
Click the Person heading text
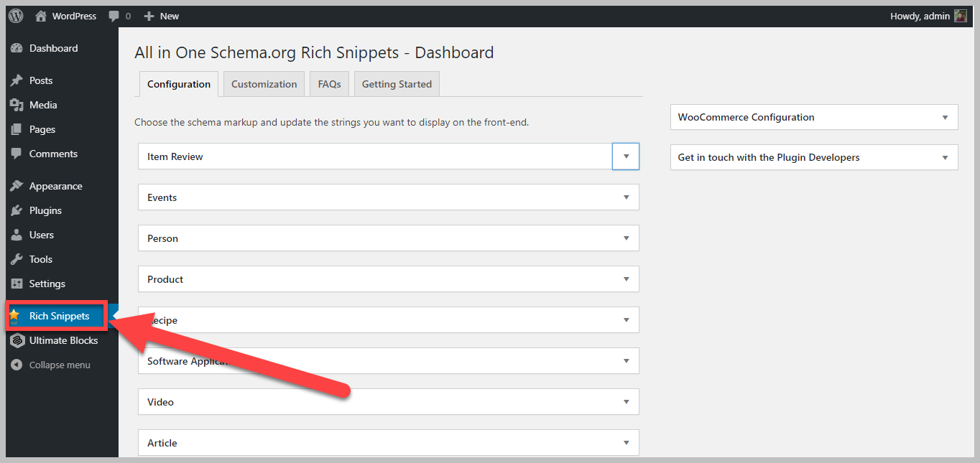(x=162, y=238)
